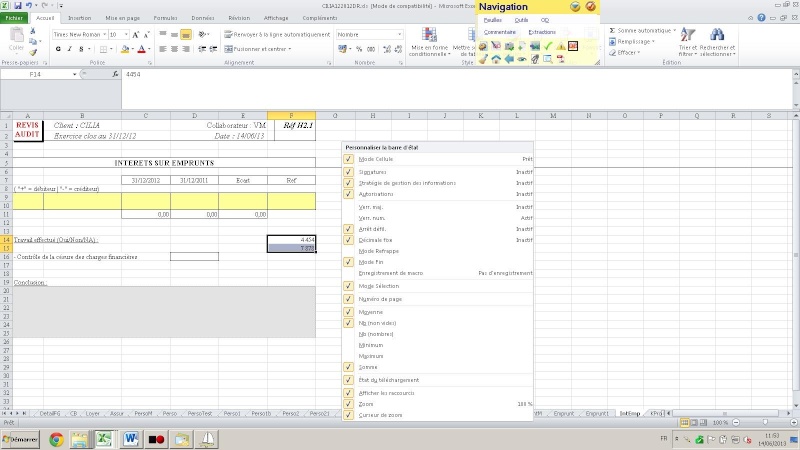Toggle italic I formatting
800x450 pixels.
(69, 49)
